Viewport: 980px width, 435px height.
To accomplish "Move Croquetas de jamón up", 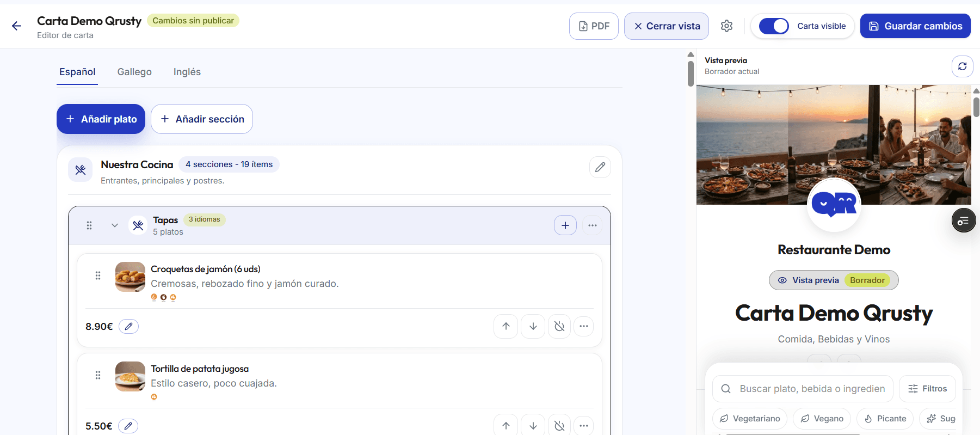I will click(x=506, y=326).
